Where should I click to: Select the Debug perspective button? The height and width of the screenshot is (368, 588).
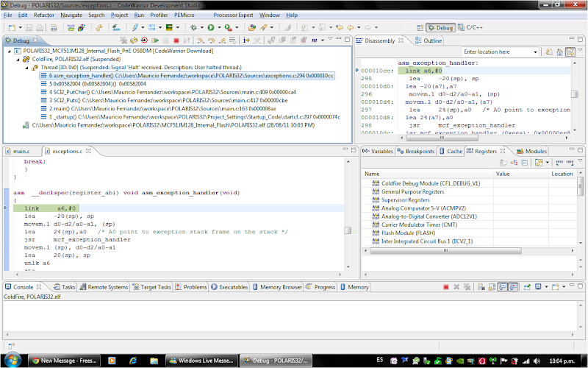(440, 27)
